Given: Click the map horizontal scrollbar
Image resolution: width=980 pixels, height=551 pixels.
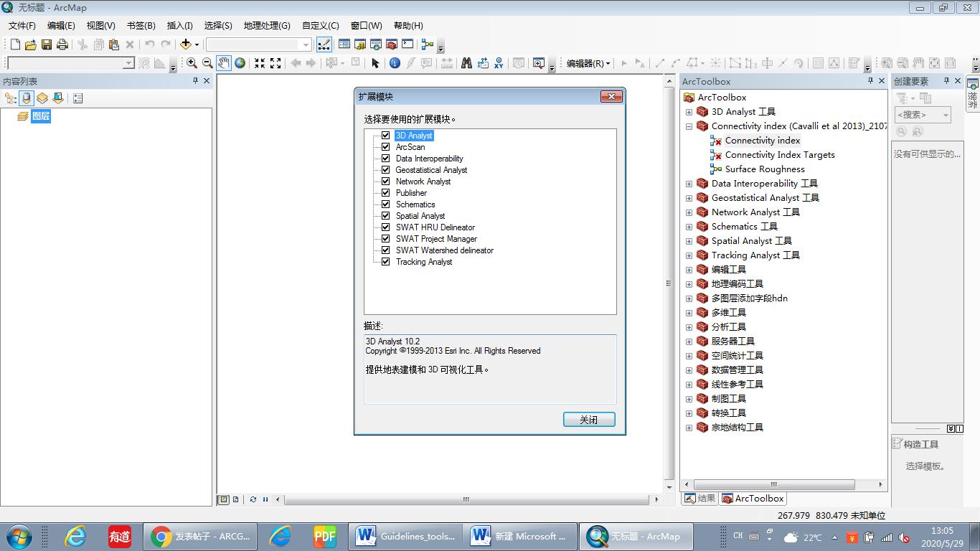Looking at the screenshot, I should coord(466,499).
